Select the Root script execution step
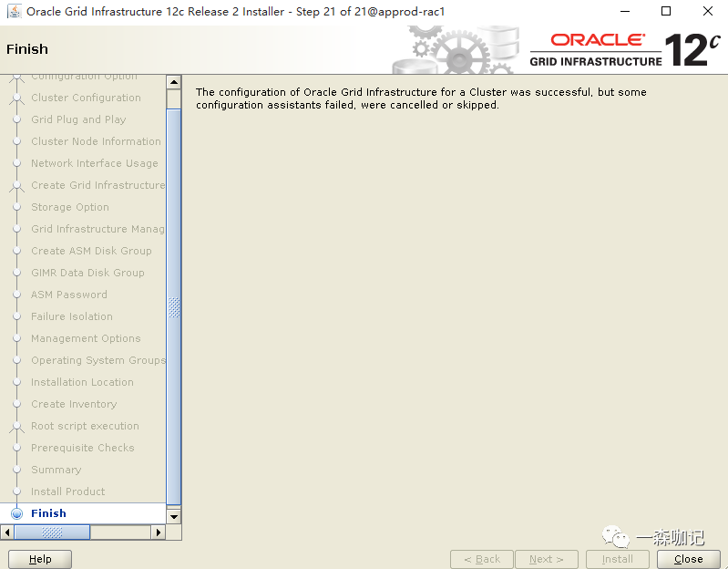 click(x=85, y=426)
